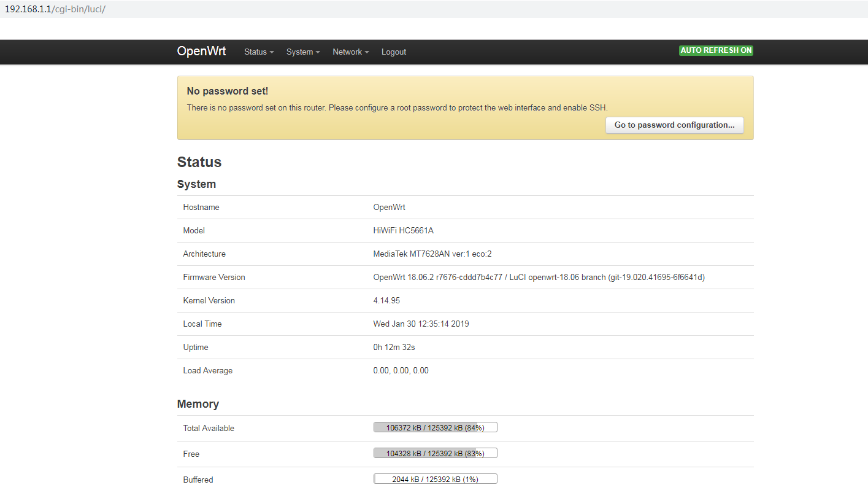The width and height of the screenshot is (868, 490).
Task: Click the local time 'Wed Jan 30 12:35:14 2019'
Action: [421, 324]
